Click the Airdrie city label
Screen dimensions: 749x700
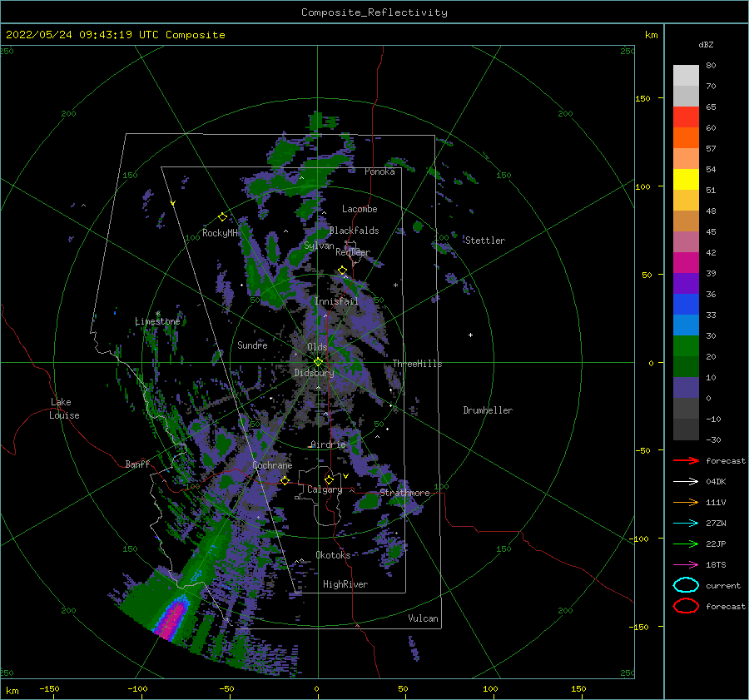tap(328, 444)
